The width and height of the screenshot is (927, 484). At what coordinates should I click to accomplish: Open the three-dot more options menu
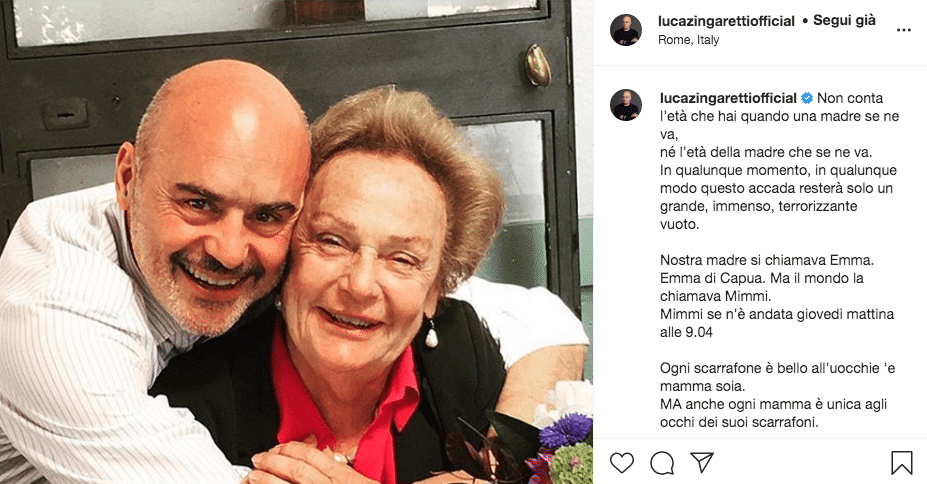tap(903, 30)
